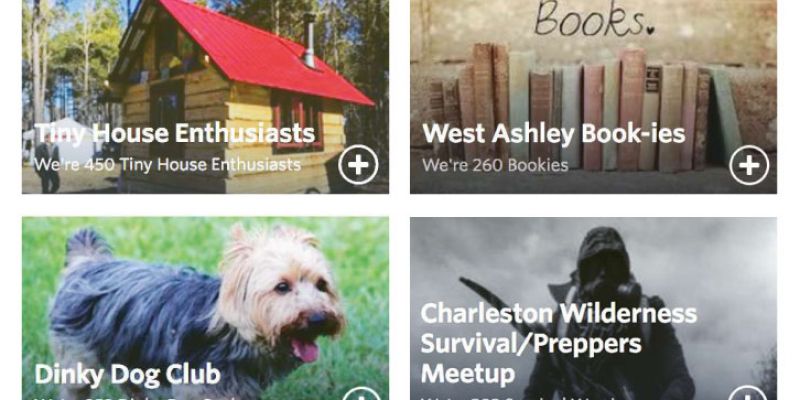Select the Dinky Dog Club title
Viewport: 800px width, 400px height.
point(127,374)
